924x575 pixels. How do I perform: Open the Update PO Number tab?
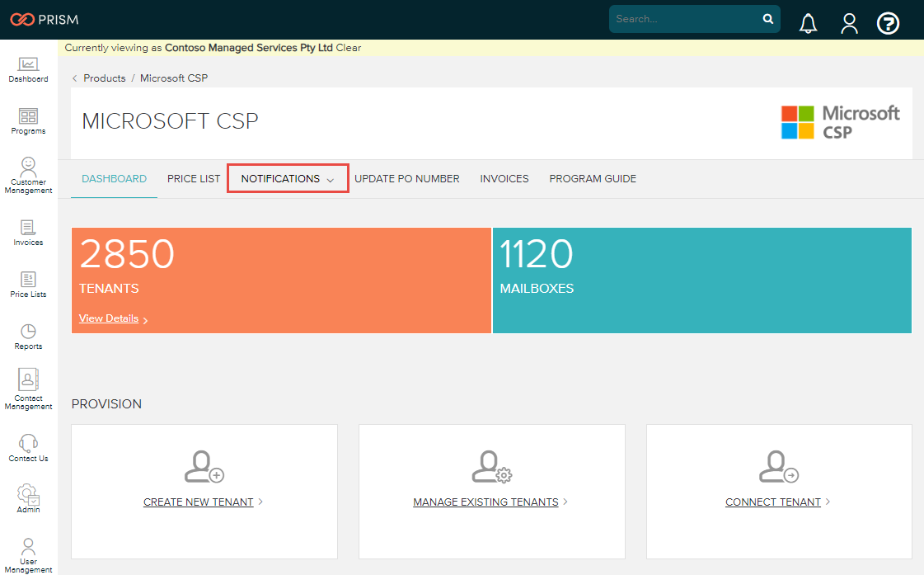click(x=407, y=179)
